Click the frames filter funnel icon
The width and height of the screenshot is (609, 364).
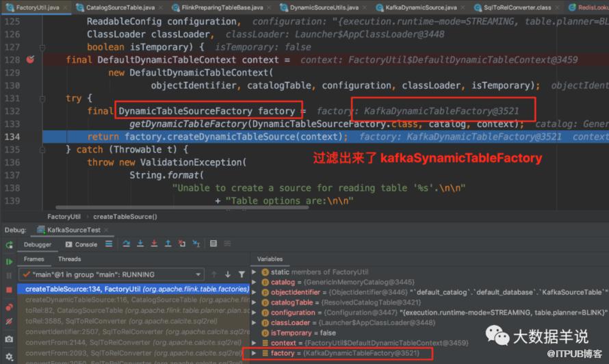click(x=242, y=274)
